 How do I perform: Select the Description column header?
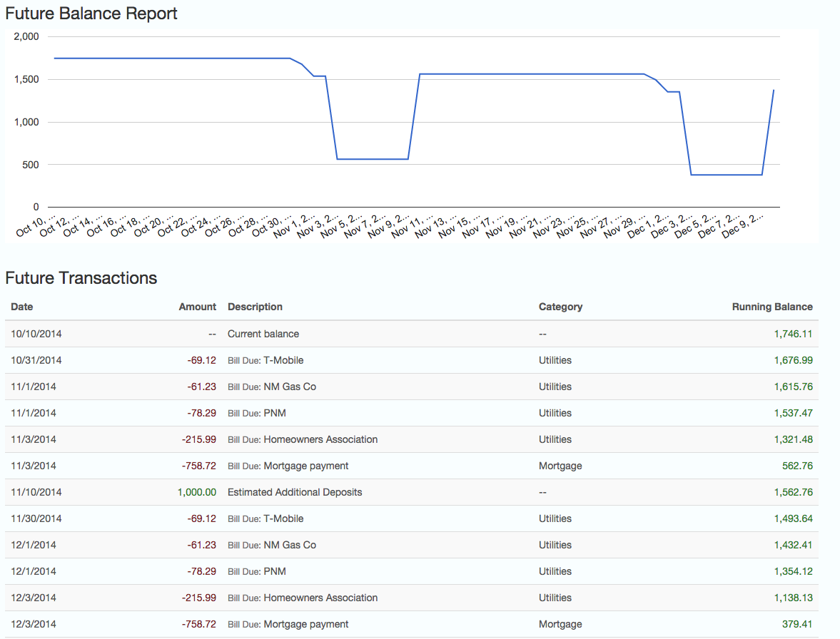pyautogui.click(x=255, y=307)
